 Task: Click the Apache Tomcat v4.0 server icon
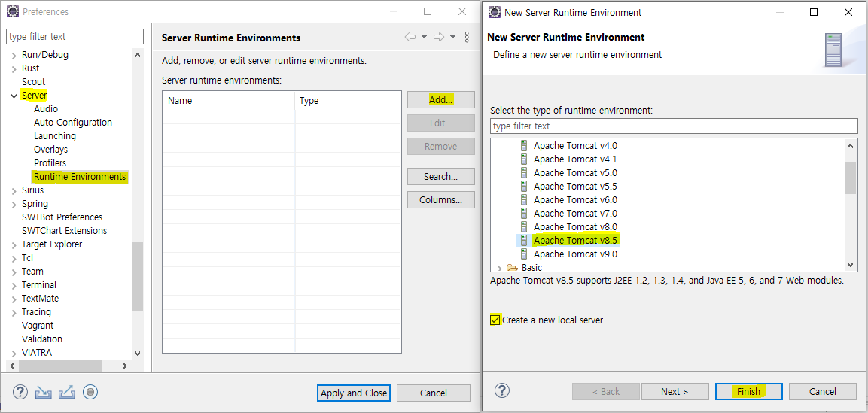pos(524,146)
